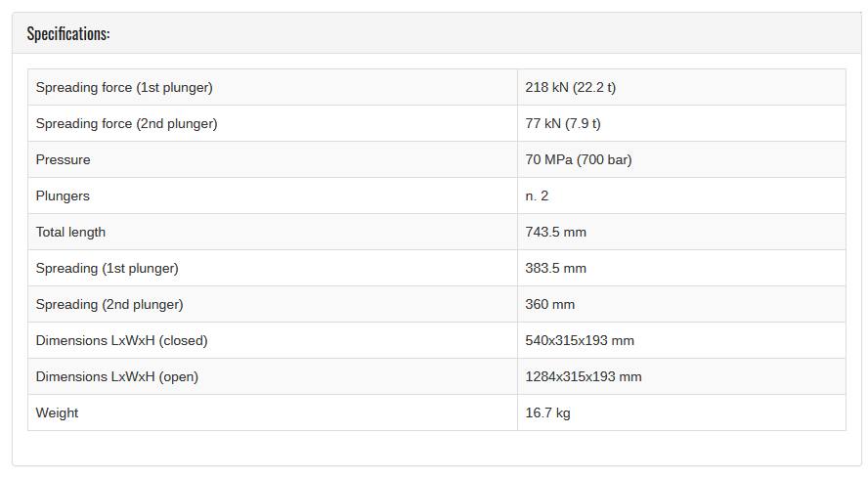Click the 70 MPa (700 bar) value
The height and width of the screenshot is (477, 868).
[578, 160]
